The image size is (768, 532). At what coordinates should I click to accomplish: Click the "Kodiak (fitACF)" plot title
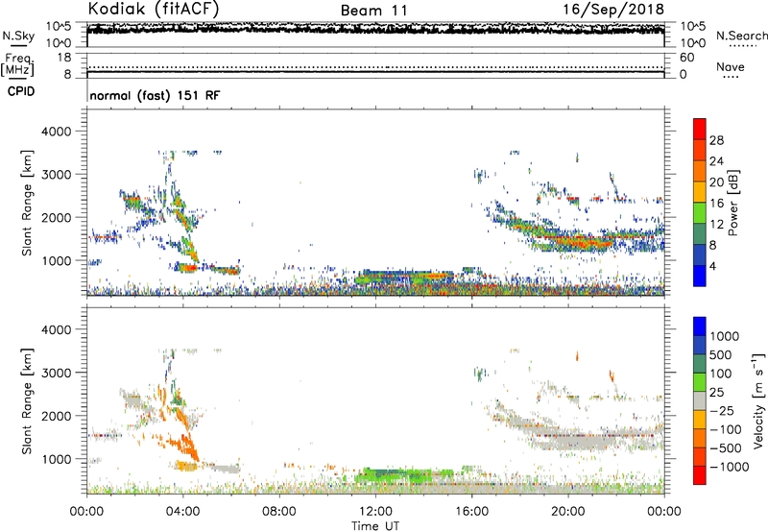[154, 10]
